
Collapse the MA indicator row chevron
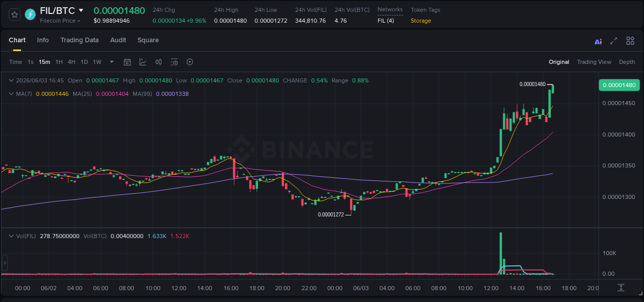pyautogui.click(x=11, y=94)
